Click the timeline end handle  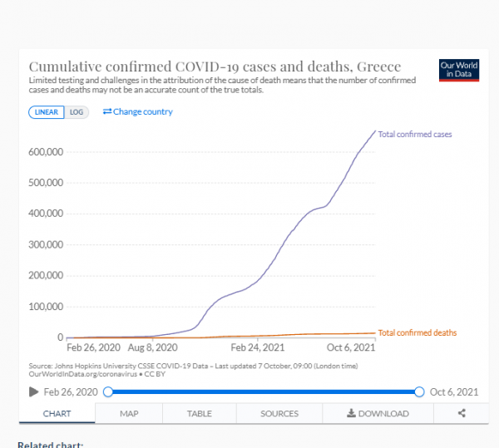pos(419,391)
